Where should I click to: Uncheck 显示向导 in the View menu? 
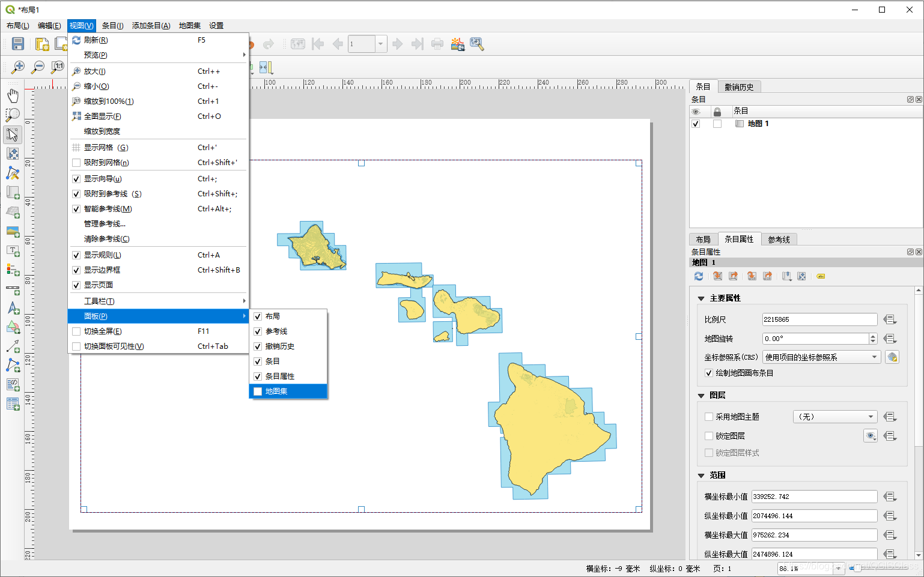76,179
